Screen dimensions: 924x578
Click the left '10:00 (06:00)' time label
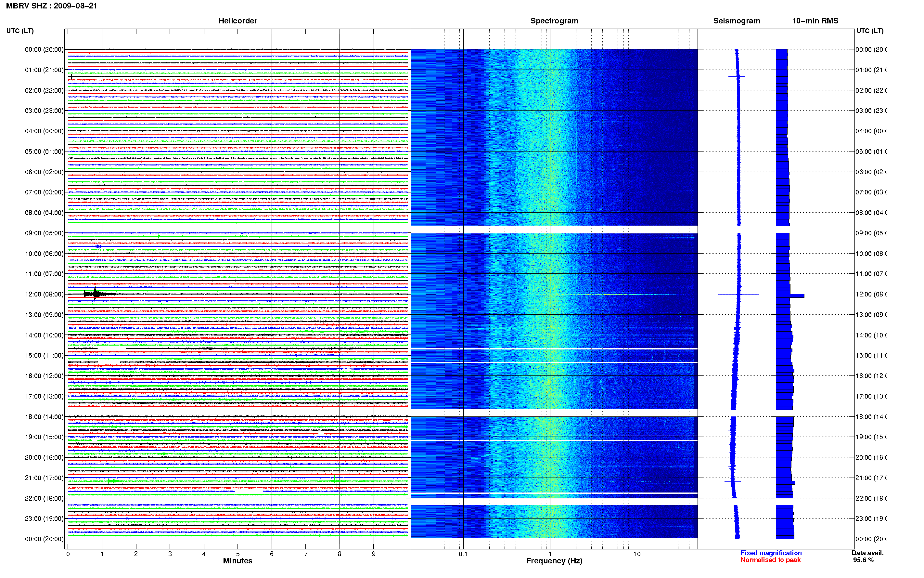click(44, 254)
